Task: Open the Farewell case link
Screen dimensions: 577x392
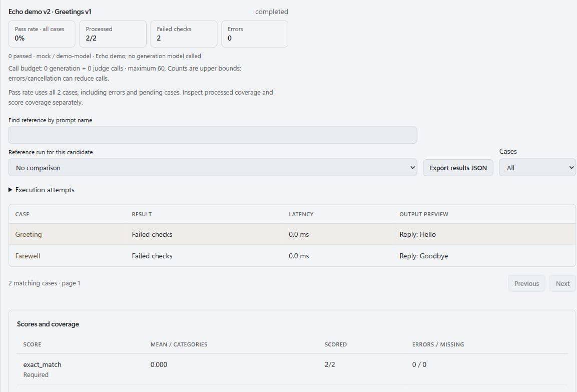Action: (28, 256)
